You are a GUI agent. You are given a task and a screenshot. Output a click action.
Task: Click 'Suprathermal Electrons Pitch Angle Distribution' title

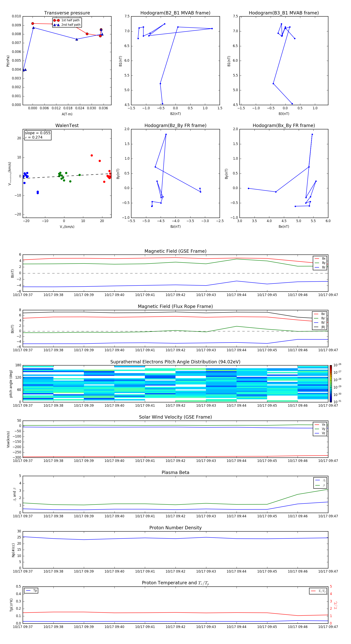(x=175, y=362)
